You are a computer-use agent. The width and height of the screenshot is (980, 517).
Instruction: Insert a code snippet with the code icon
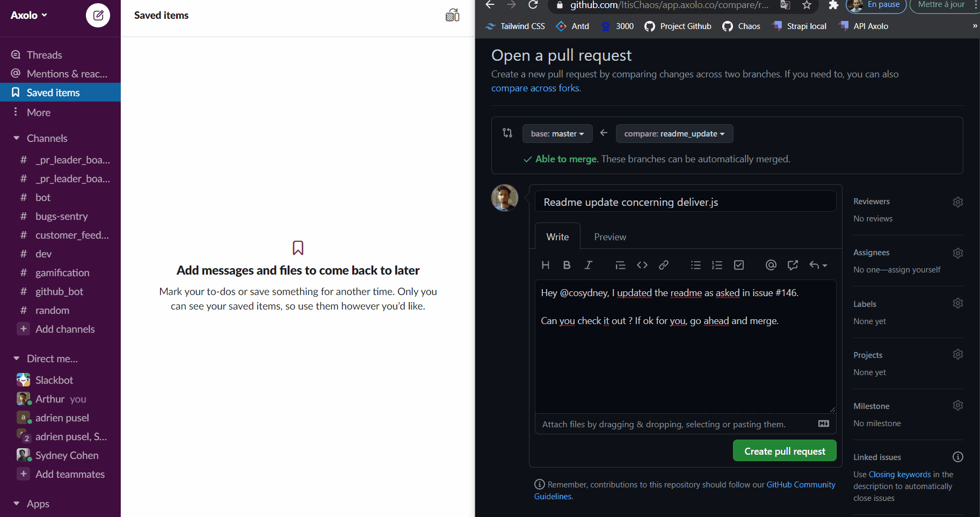pos(642,265)
